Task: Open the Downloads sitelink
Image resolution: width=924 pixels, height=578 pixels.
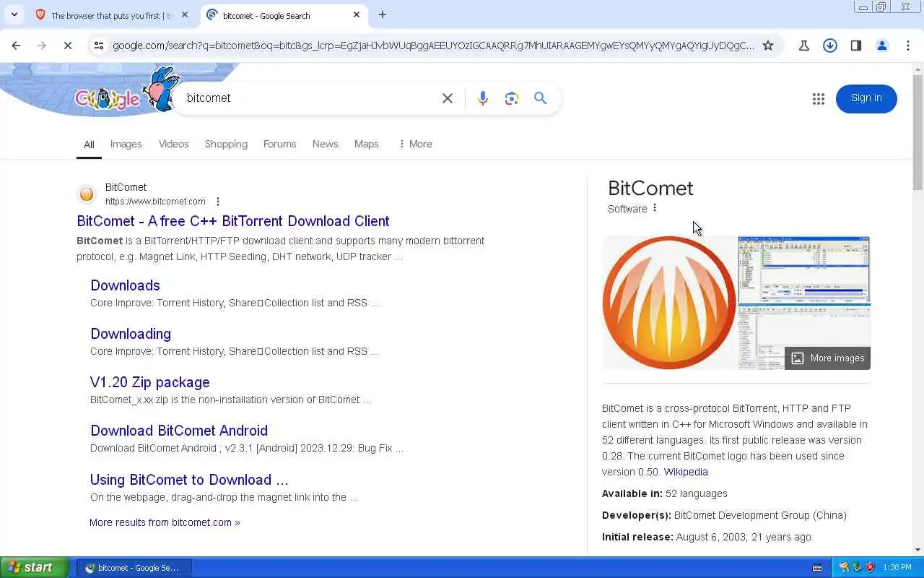Action: pyautogui.click(x=125, y=285)
